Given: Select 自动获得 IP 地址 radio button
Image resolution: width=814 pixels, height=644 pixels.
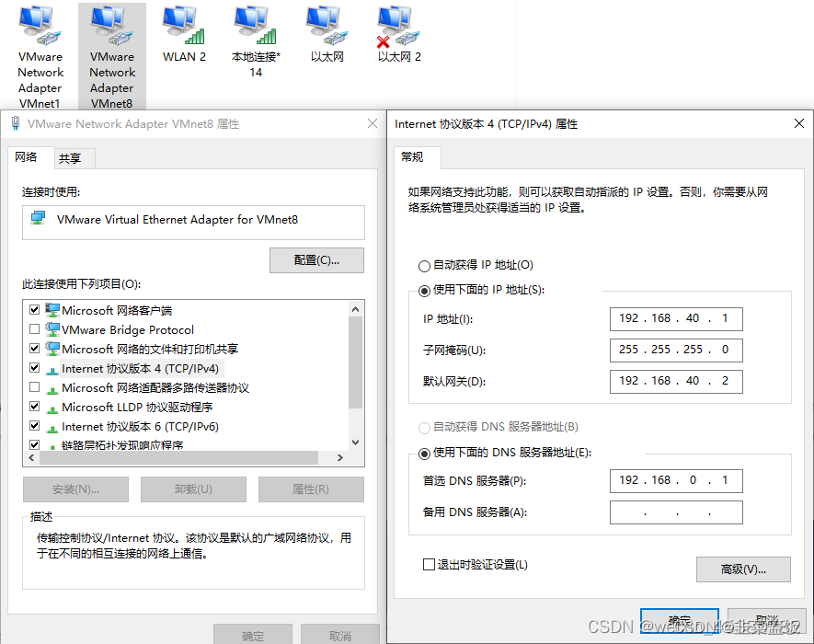Looking at the screenshot, I should [x=424, y=266].
